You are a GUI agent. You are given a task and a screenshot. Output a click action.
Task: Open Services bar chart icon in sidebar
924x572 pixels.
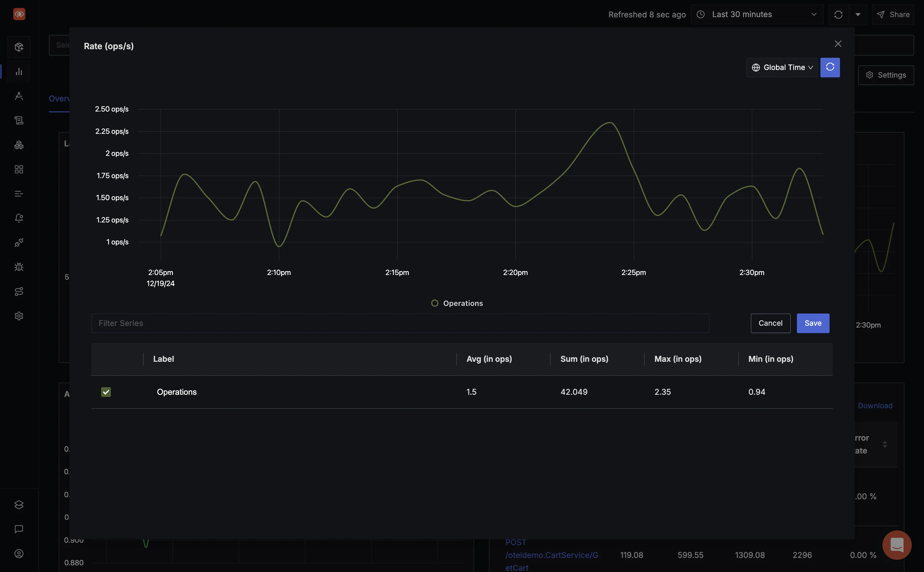19,71
